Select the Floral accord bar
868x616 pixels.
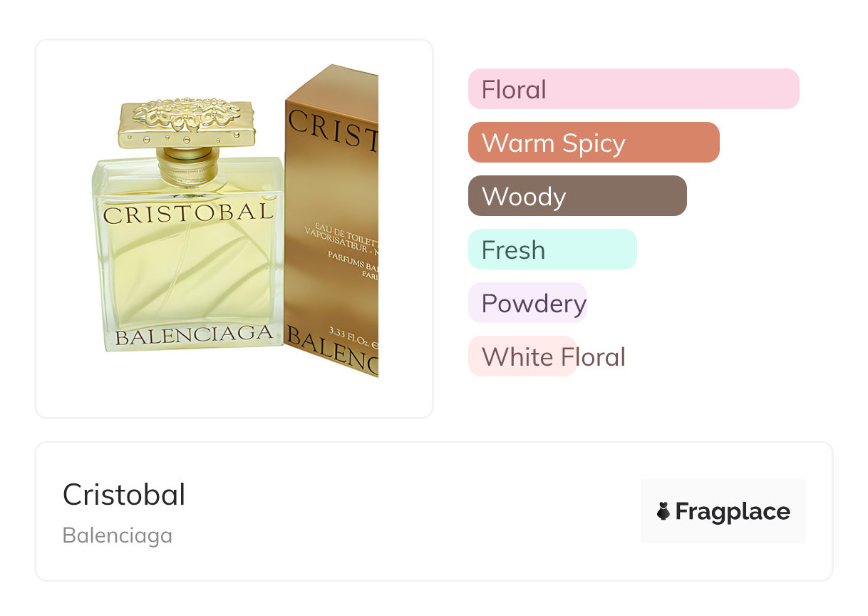tap(634, 89)
